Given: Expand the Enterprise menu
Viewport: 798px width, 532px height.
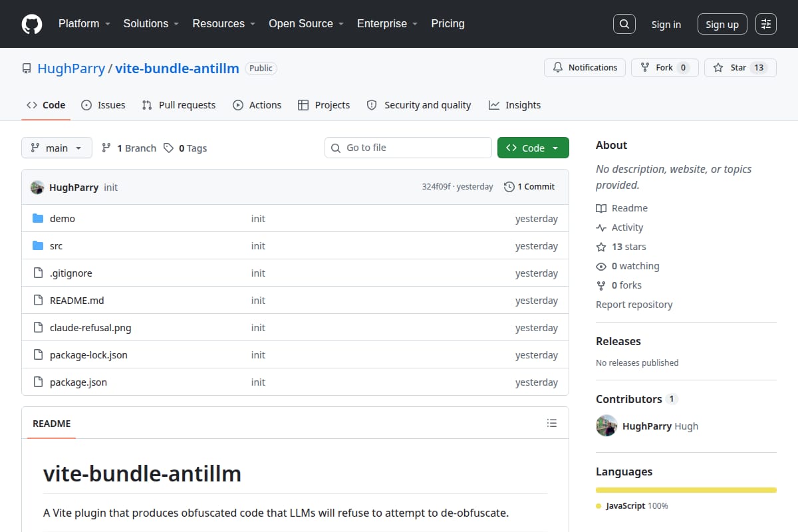Looking at the screenshot, I should coord(387,23).
